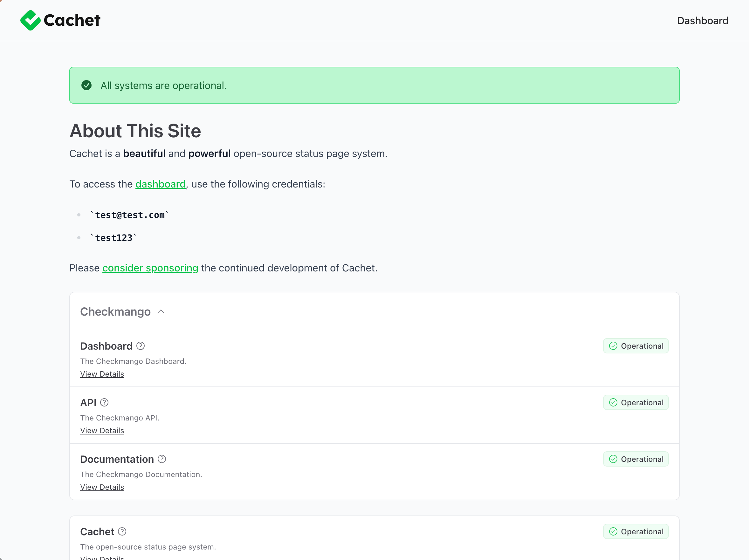The height and width of the screenshot is (560, 749).
Task: Click the API component help icon
Action: click(x=104, y=402)
